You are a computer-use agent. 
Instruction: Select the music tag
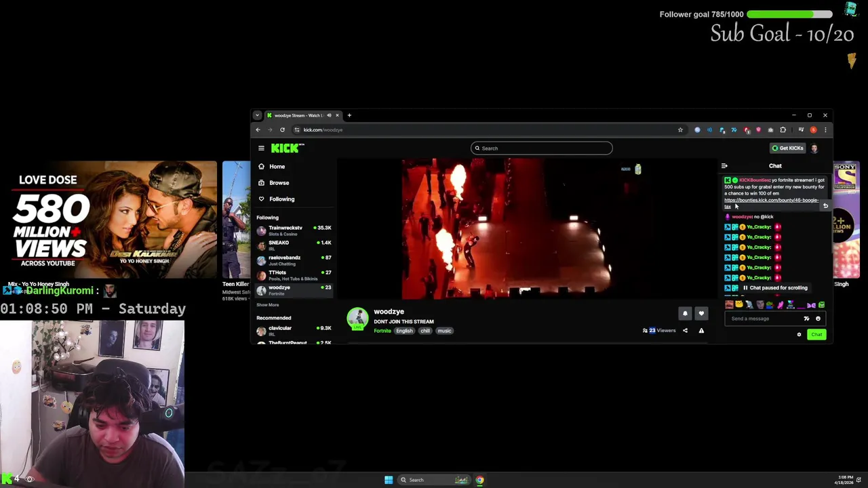[x=444, y=331]
